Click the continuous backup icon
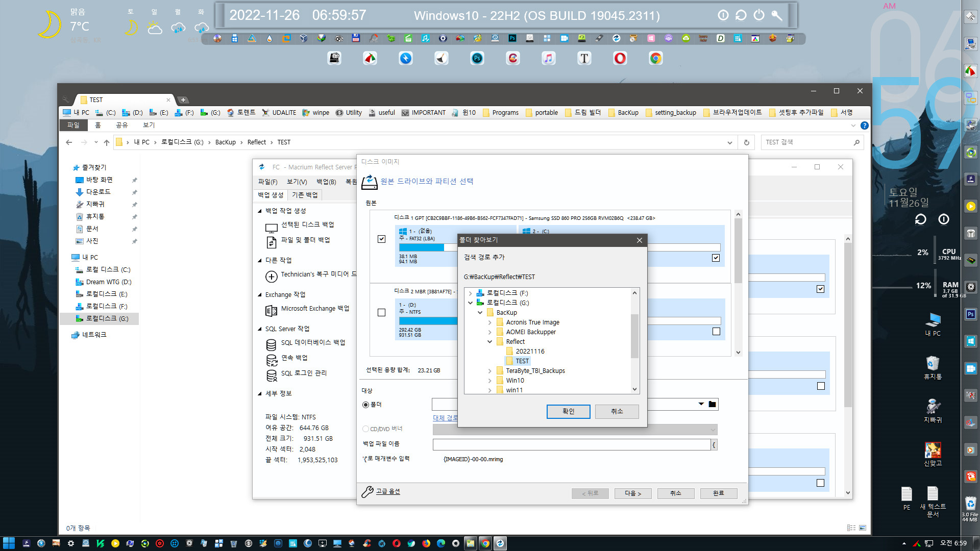Viewport: 980px width, 551px height. coord(272,360)
